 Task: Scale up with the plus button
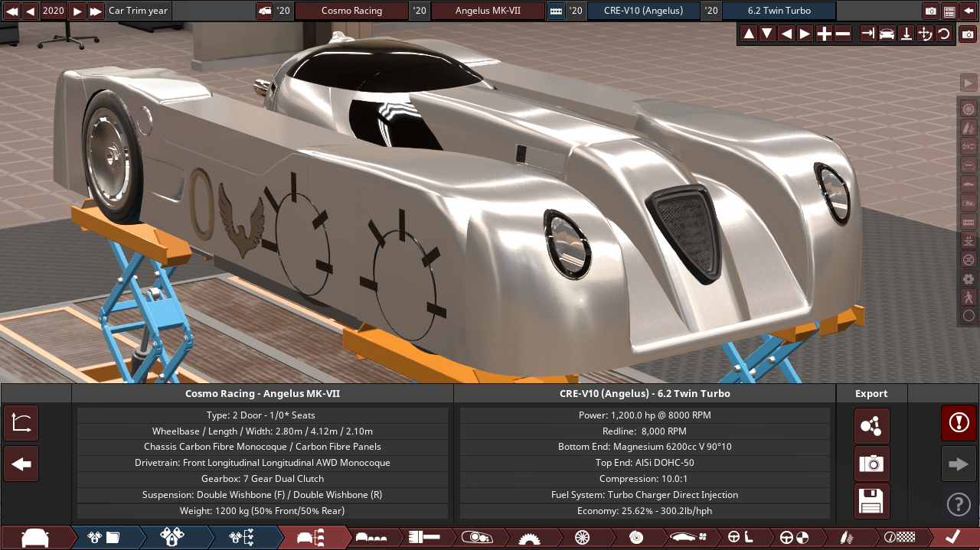[x=824, y=34]
